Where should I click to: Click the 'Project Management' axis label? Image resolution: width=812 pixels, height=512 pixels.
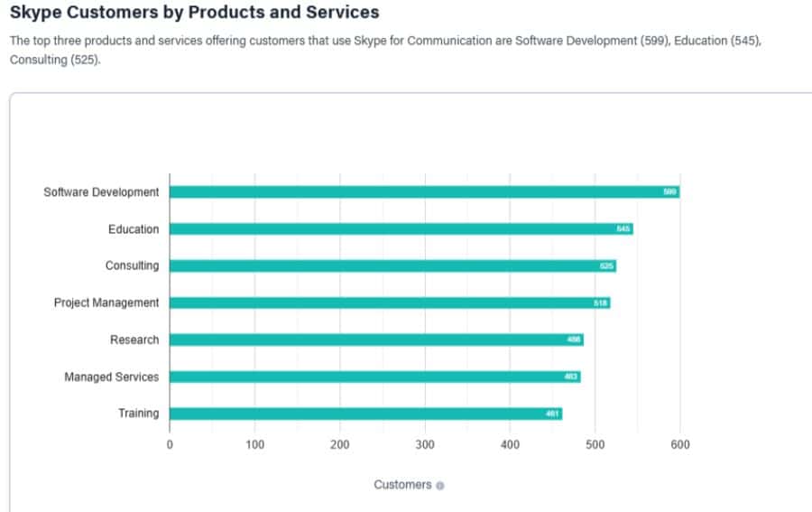(x=106, y=303)
